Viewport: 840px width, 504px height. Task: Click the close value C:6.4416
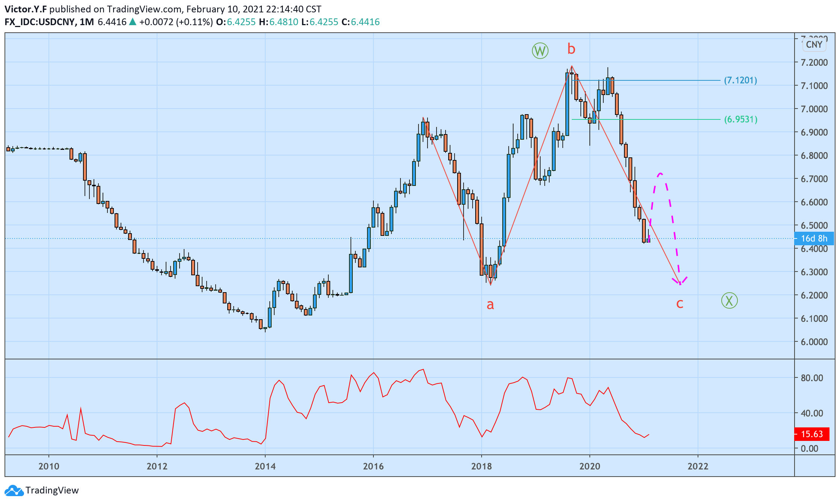(x=361, y=22)
